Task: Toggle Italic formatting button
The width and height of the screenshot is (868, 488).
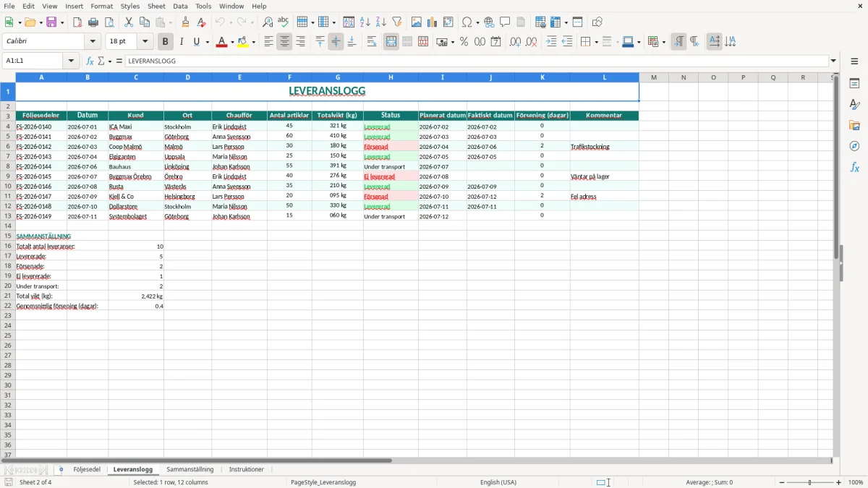Action: pos(181,42)
